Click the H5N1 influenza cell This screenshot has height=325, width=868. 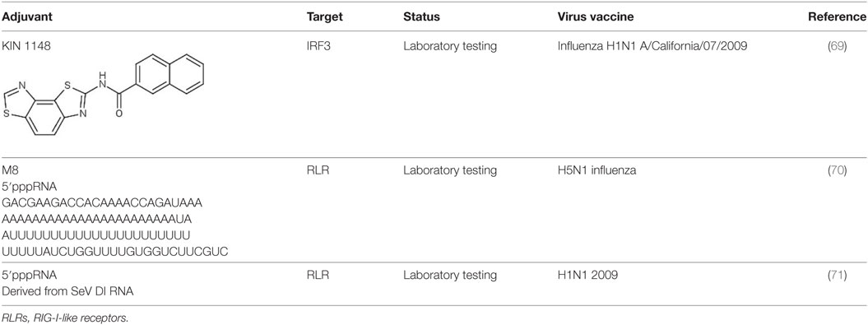coord(596,171)
